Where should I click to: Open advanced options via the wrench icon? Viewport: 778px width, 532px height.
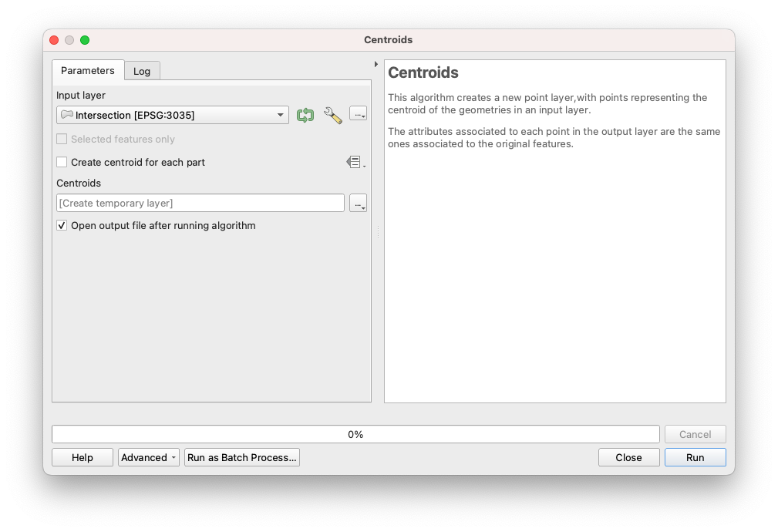pyautogui.click(x=332, y=115)
